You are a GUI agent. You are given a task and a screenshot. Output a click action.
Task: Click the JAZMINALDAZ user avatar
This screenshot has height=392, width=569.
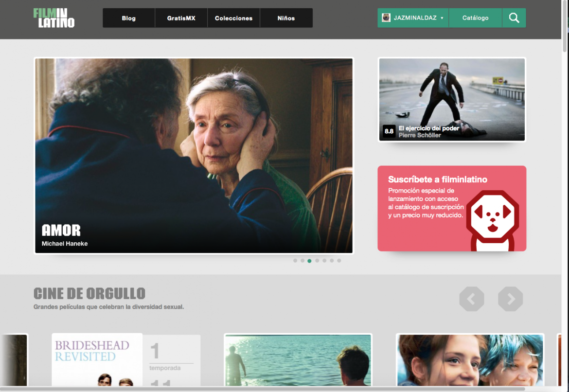(386, 18)
